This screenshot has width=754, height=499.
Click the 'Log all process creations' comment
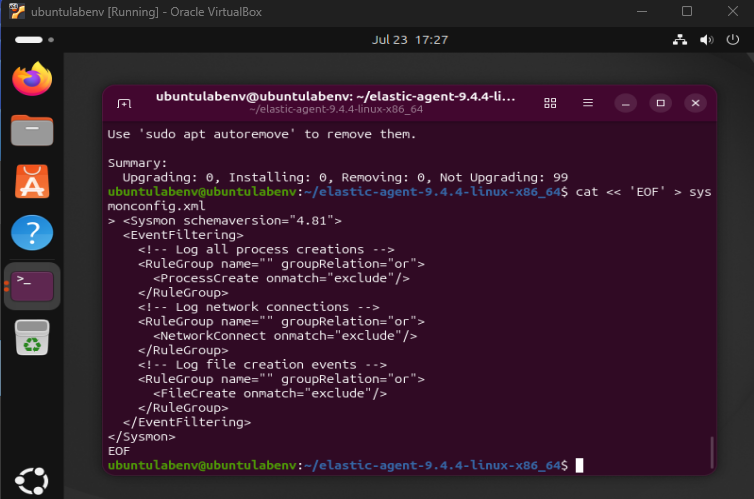[266, 250]
